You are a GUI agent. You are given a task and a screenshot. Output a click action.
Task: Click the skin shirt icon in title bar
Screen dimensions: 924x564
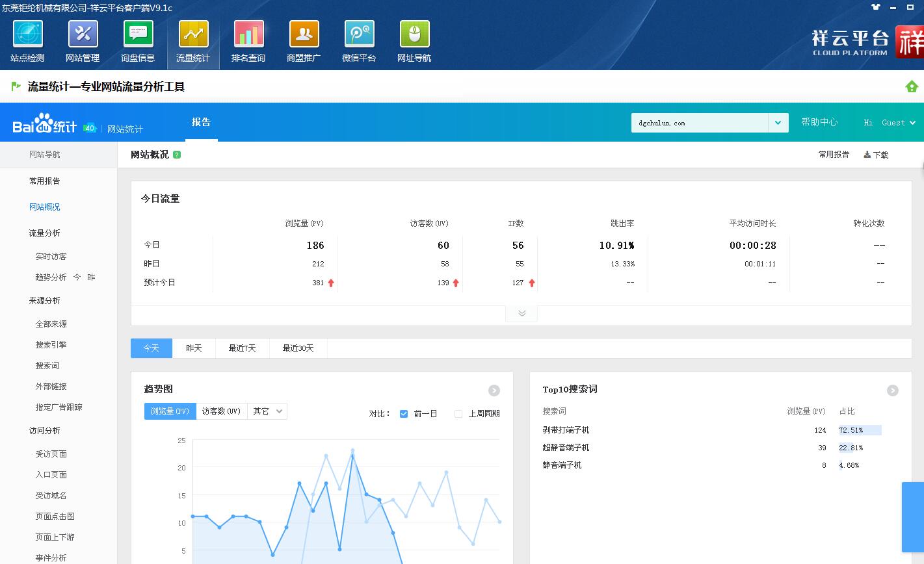tap(876, 7)
